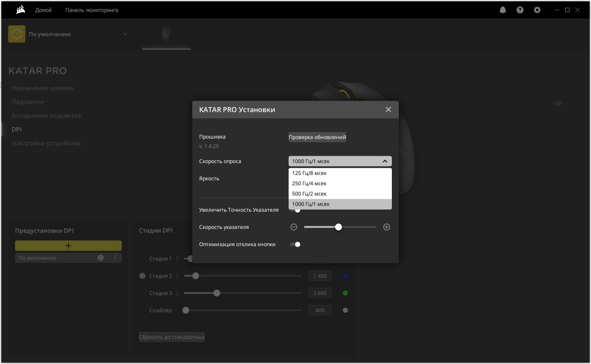Pick the green Стадия 3 color swatch
Image resolution: width=591 pixels, height=364 pixels.
[x=345, y=293]
